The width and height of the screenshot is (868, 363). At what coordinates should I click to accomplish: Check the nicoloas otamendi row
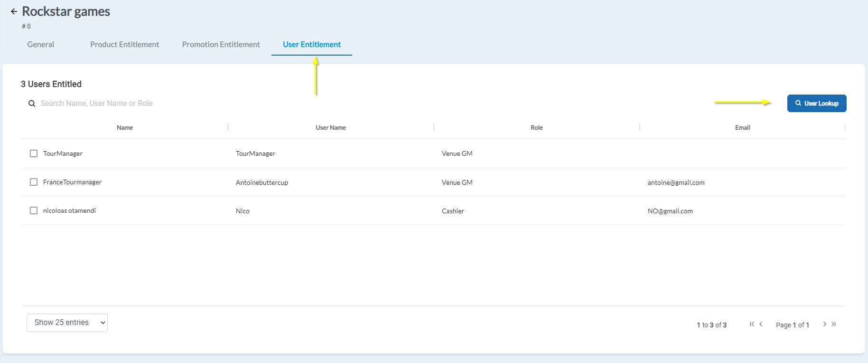pyautogui.click(x=34, y=210)
